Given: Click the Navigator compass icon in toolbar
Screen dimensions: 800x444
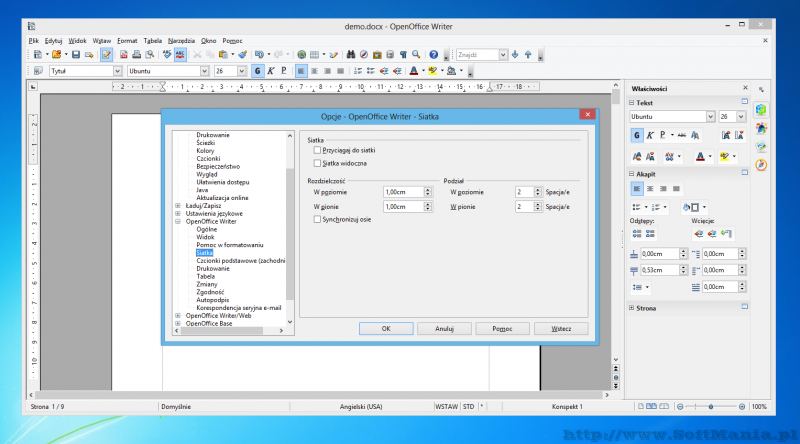Looking at the screenshot, I should [x=364, y=55].
